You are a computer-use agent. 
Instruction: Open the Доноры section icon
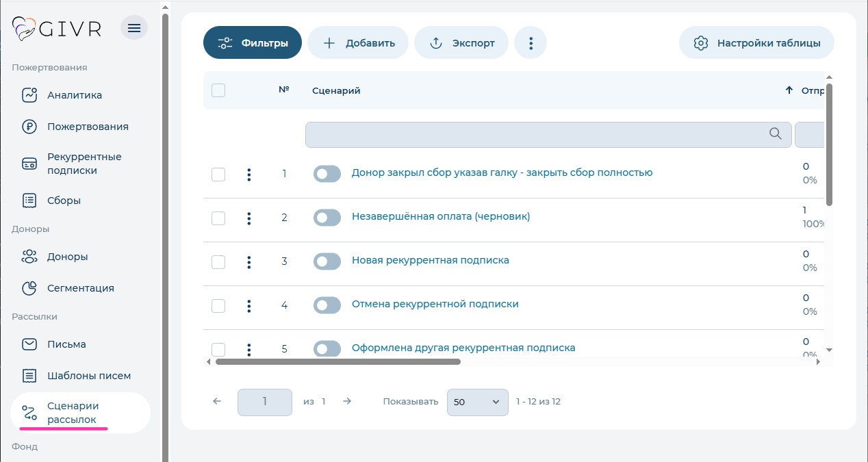tap(29, 256)
